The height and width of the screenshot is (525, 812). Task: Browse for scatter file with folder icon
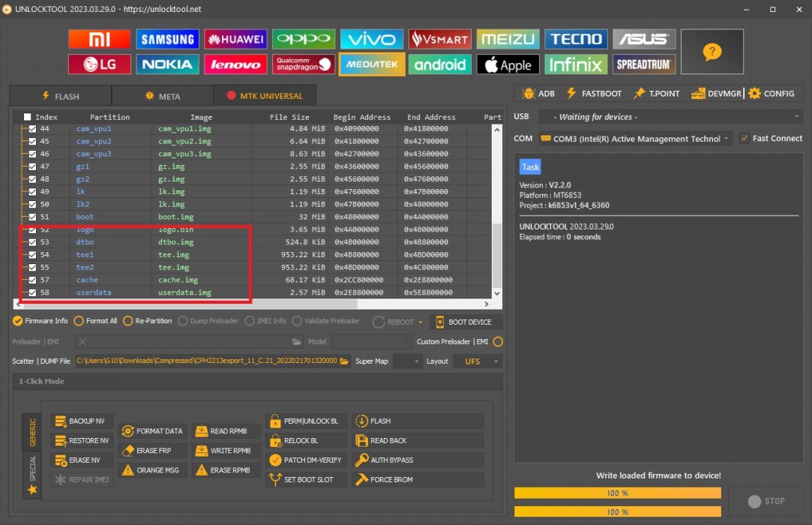click(x=344, y=361)
